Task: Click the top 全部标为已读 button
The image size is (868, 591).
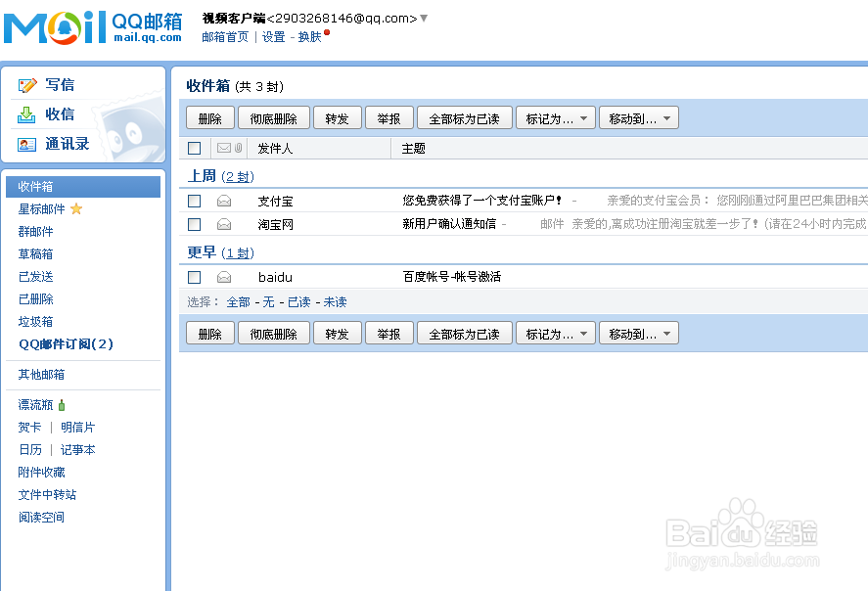Action: click(x=465, y=117)
